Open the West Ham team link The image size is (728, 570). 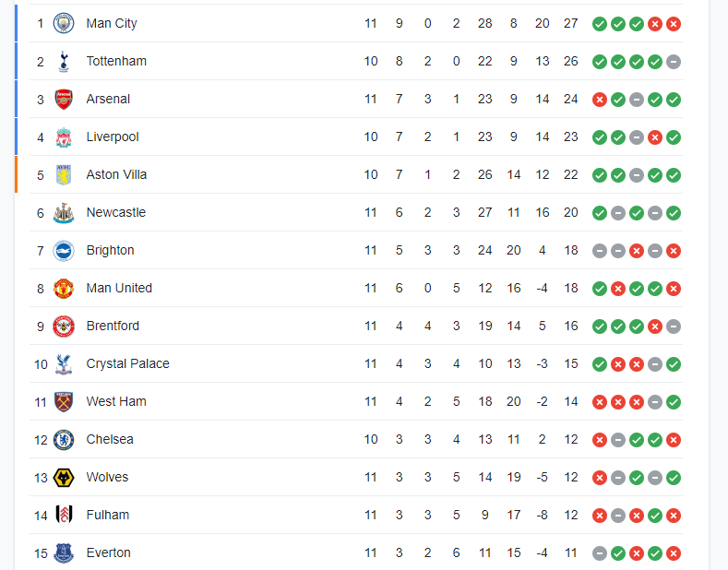116,401
